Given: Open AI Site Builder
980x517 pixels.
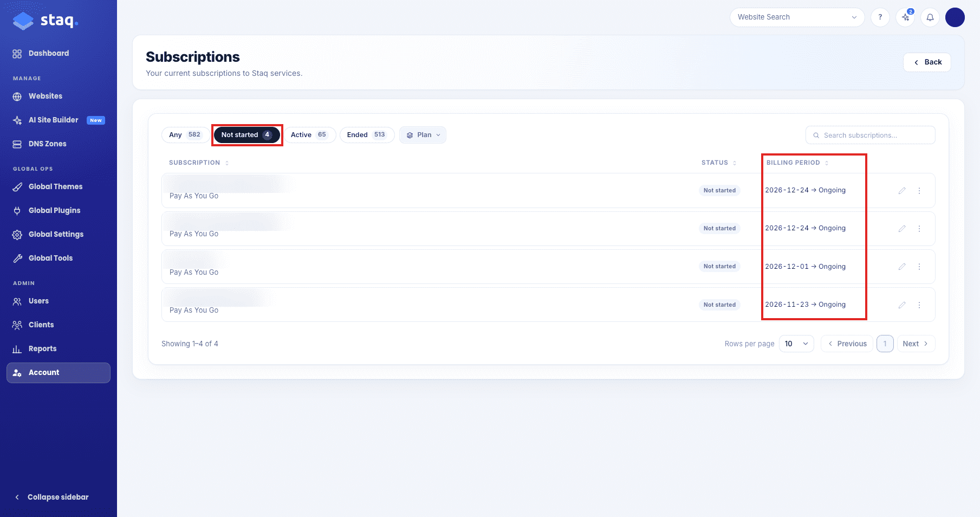Looking at the screenshot, I should coord(59,120).
